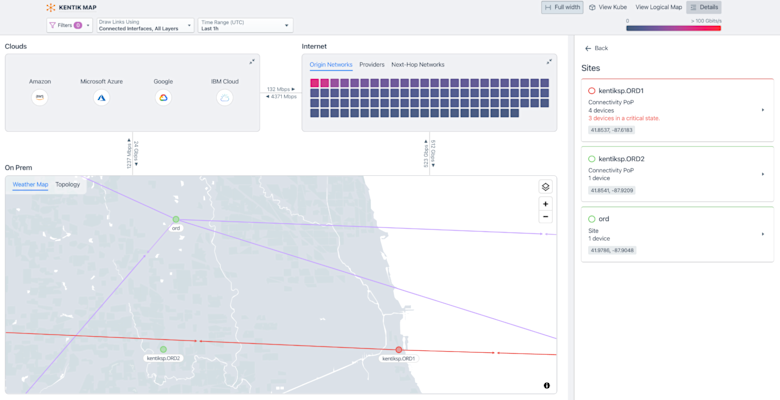Expand the Clouds panel with the arrows icon

252,62
